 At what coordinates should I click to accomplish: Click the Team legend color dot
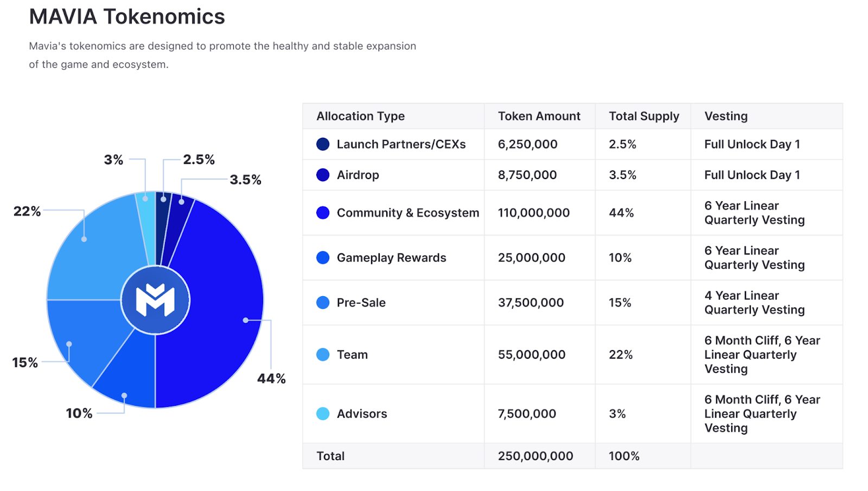[x=323, y=355]
